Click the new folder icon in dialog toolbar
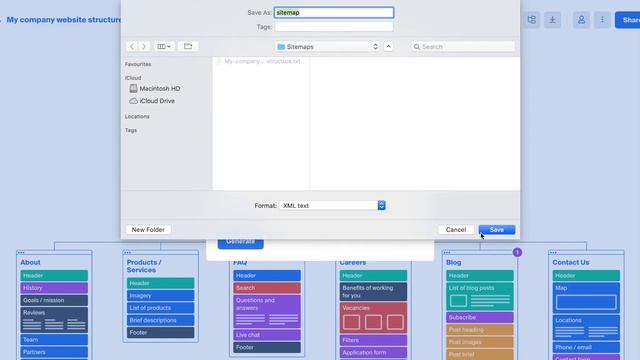The image size is (640, 360). [x=188, y=47]
